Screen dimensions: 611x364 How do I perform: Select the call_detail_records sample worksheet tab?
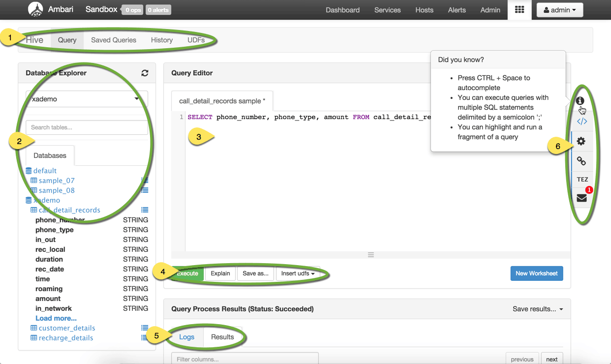[x=222, y=101]
